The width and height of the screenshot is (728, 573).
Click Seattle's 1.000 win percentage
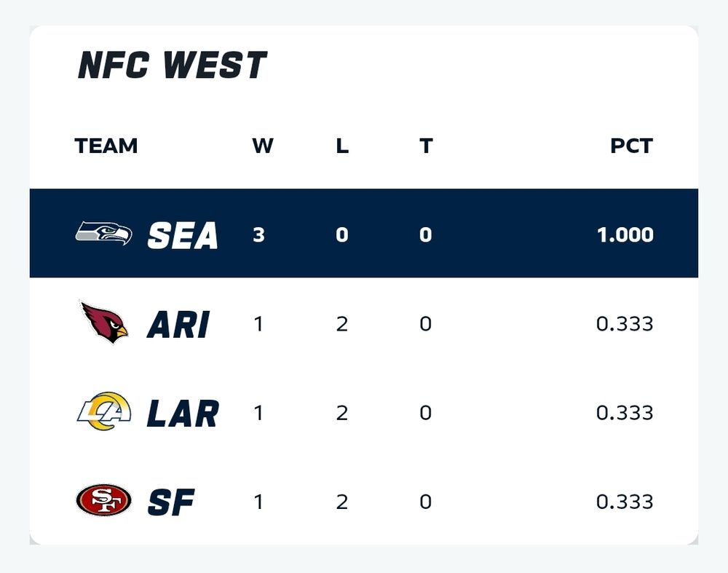click(625, 235)
